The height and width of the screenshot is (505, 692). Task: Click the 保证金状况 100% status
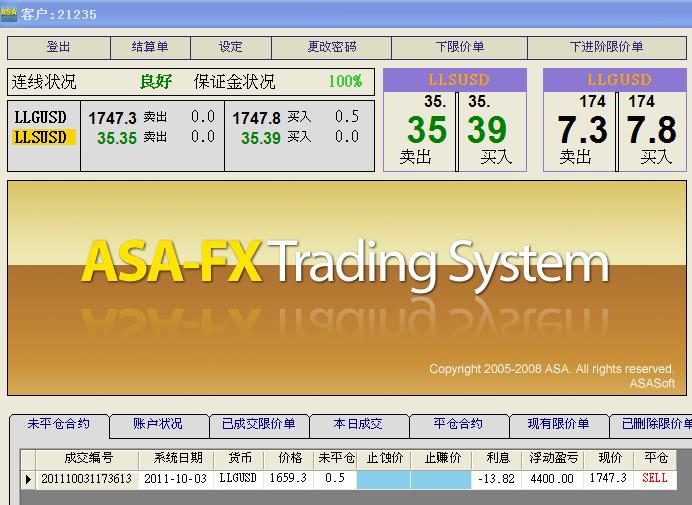tap(278, 82)
